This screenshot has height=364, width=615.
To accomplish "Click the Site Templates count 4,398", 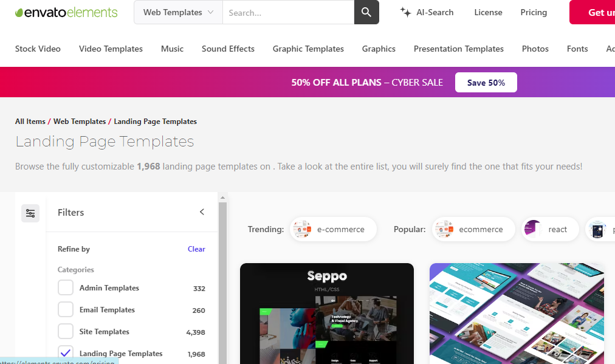I will (x=196, y=332).
